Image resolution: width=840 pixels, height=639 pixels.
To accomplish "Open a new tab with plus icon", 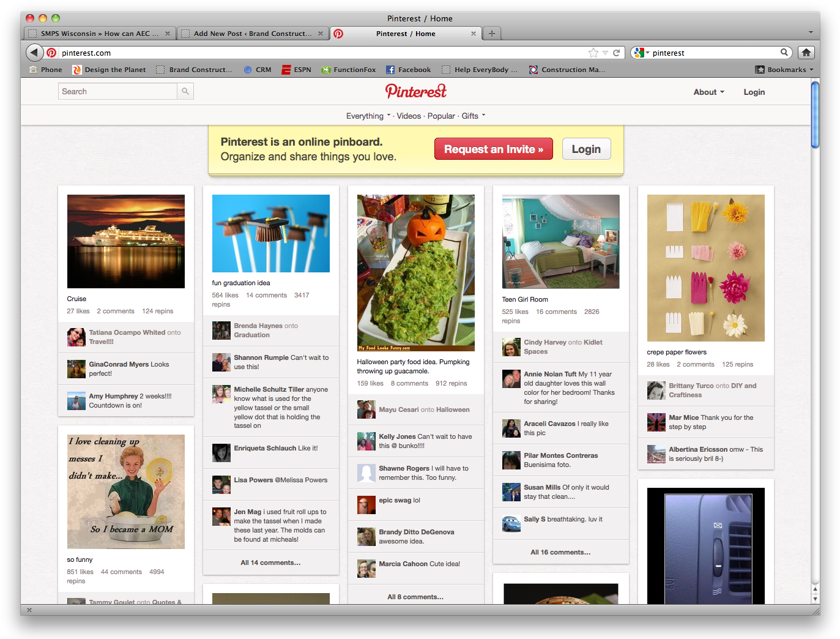I will coord(492,34).
